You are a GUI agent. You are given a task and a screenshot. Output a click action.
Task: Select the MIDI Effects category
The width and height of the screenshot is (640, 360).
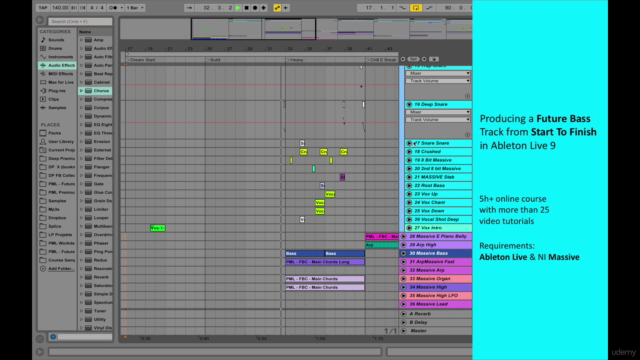pyautogui.click(x=60, y=74)
